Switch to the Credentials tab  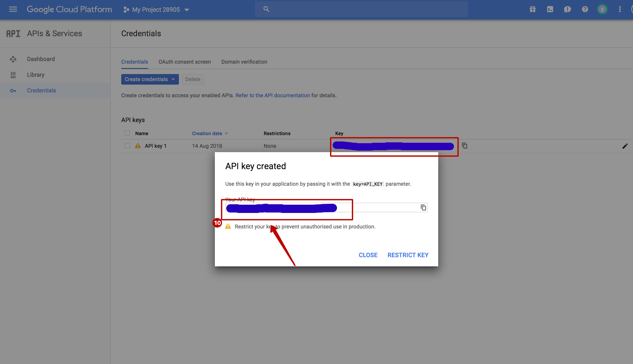[x=135, y=62]
